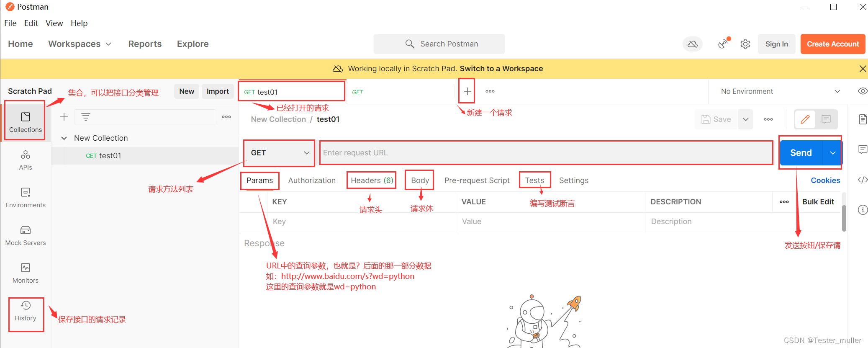This screenshot has width=868, height=348.
Task: Open the Environments sidebar panel
Action: click(x=26, y=198)
